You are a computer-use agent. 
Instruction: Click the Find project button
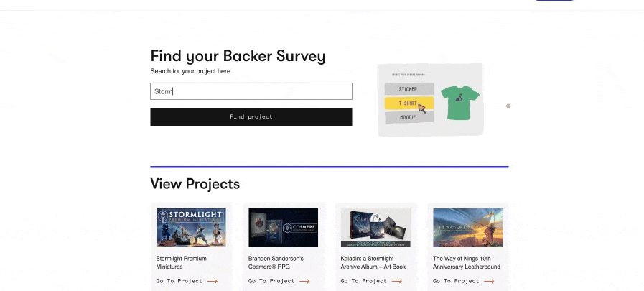pos(251,116)
